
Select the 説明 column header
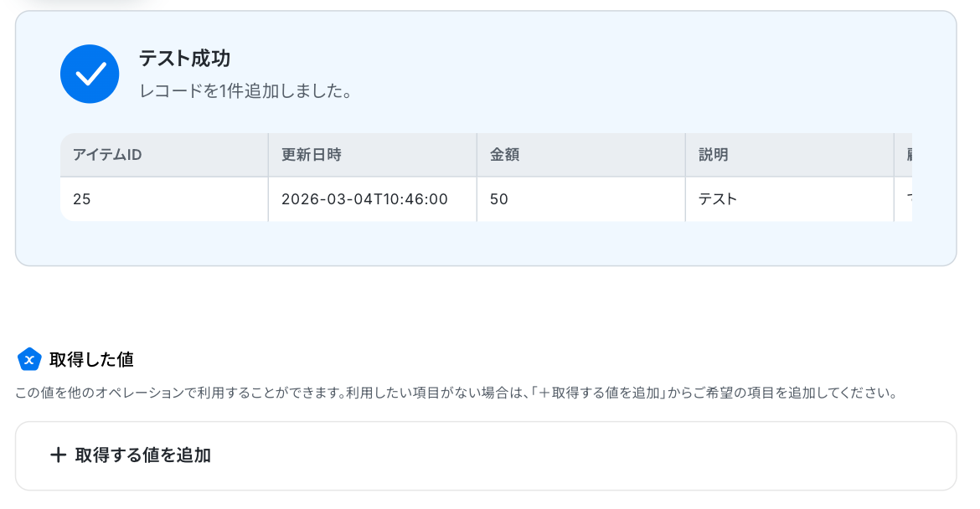click(x=790, y=155)
